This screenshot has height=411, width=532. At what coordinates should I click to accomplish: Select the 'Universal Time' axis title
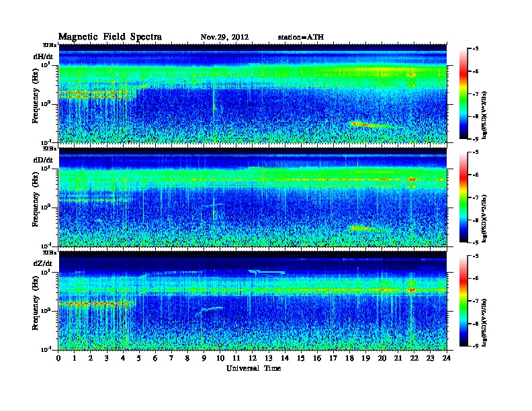(x=253, y=368)
